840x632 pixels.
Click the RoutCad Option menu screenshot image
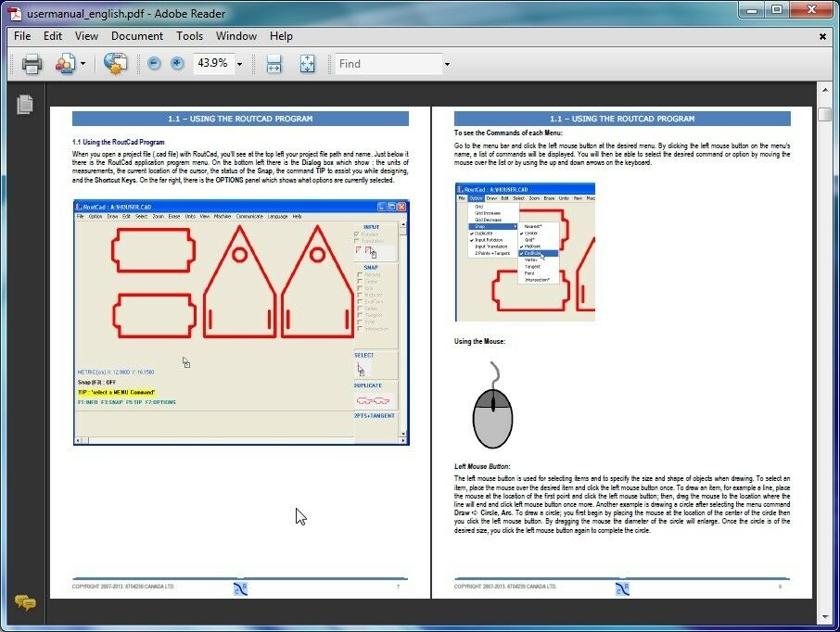click(525, 252)
